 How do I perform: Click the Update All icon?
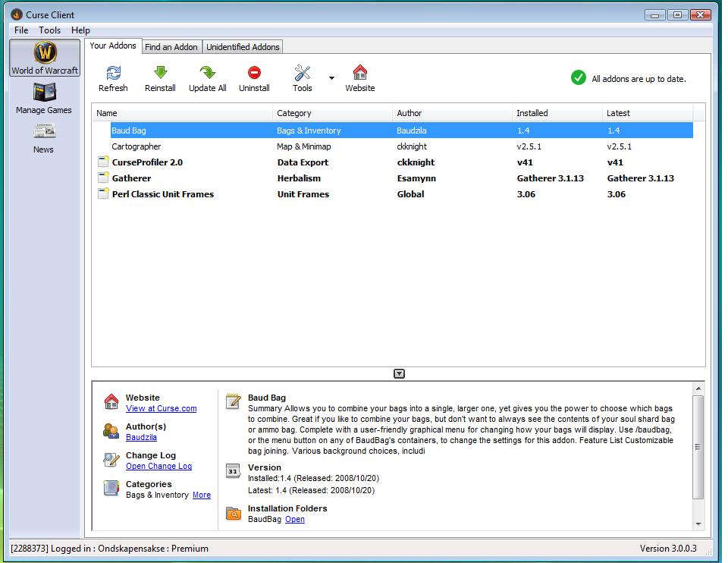[208, 73]
